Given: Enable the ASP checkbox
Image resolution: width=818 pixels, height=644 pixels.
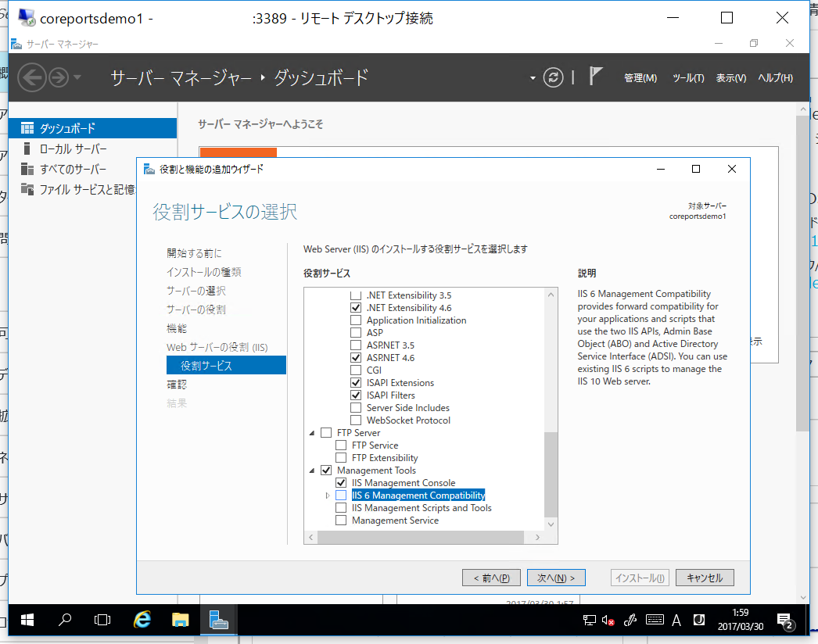Looking at the screenshot, I should click(356, 333).
